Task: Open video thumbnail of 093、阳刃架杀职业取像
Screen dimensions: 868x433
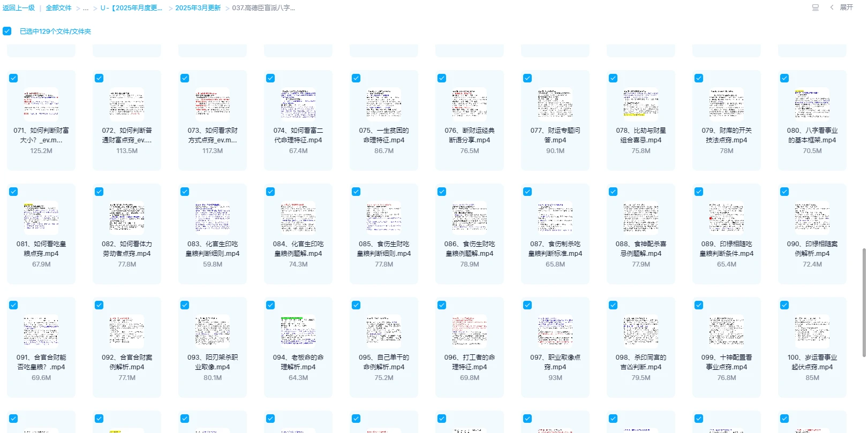Action: (213, 330)
